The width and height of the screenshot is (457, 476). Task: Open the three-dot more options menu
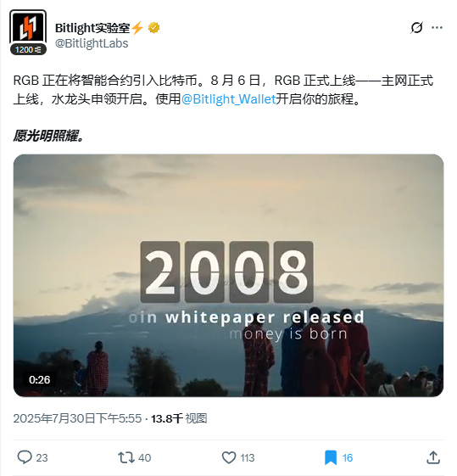click(x=437, y=28)
